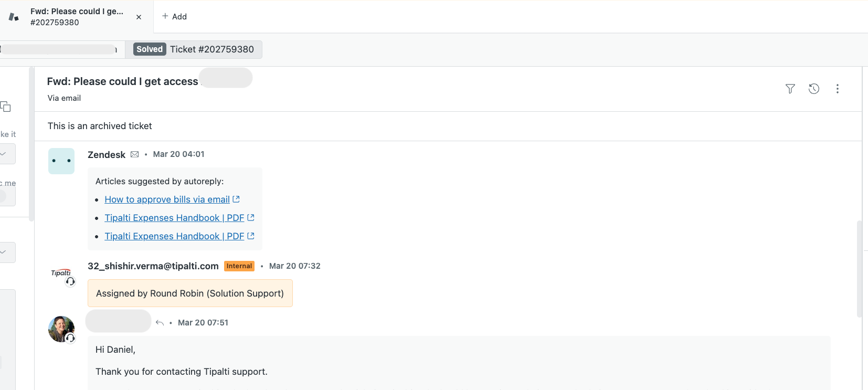868x390 pixels.
Task: Open the ticket options three-dot menu
Action: pos(838,89)
